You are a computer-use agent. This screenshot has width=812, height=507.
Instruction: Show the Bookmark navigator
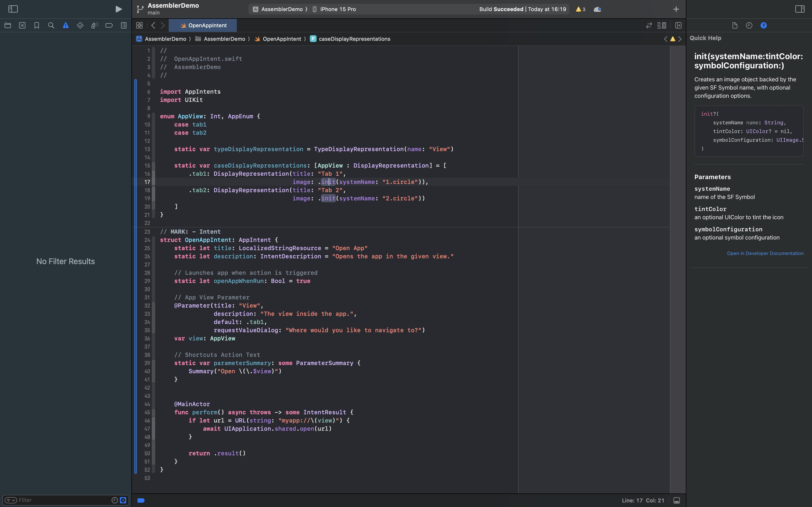36,26
